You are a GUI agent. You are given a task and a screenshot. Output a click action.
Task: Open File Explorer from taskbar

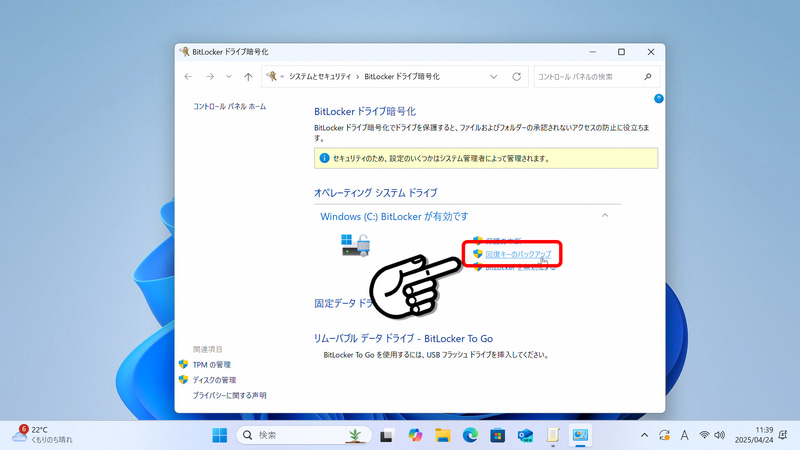(x=443, y=435)
